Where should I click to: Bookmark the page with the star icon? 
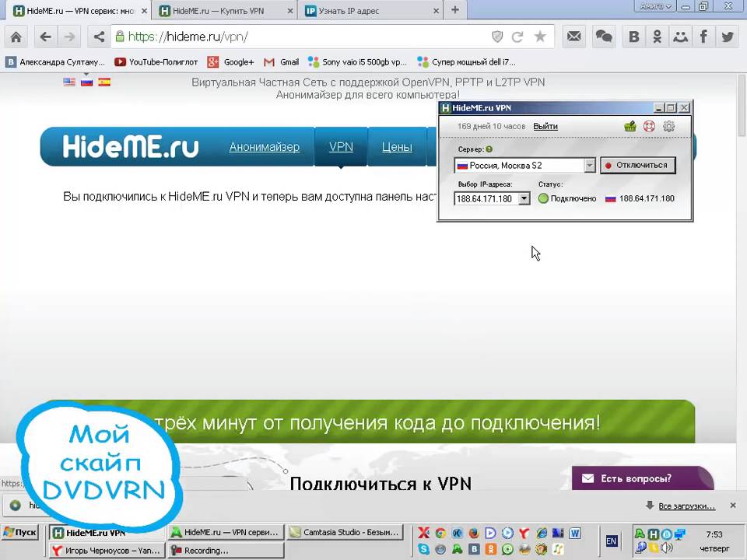pos(540,37)
